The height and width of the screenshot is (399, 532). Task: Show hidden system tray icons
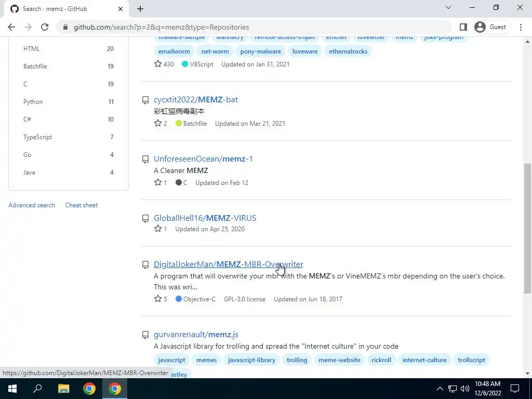[440, 389]
